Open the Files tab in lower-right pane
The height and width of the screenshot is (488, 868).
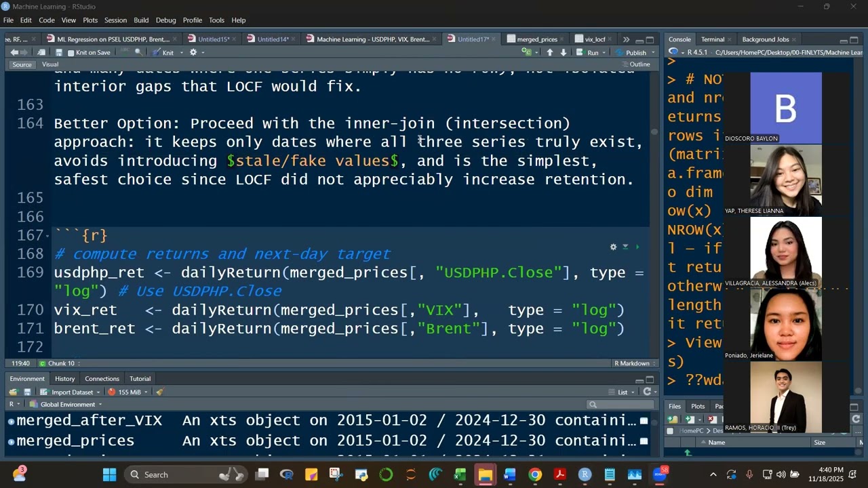coord(675,406)
